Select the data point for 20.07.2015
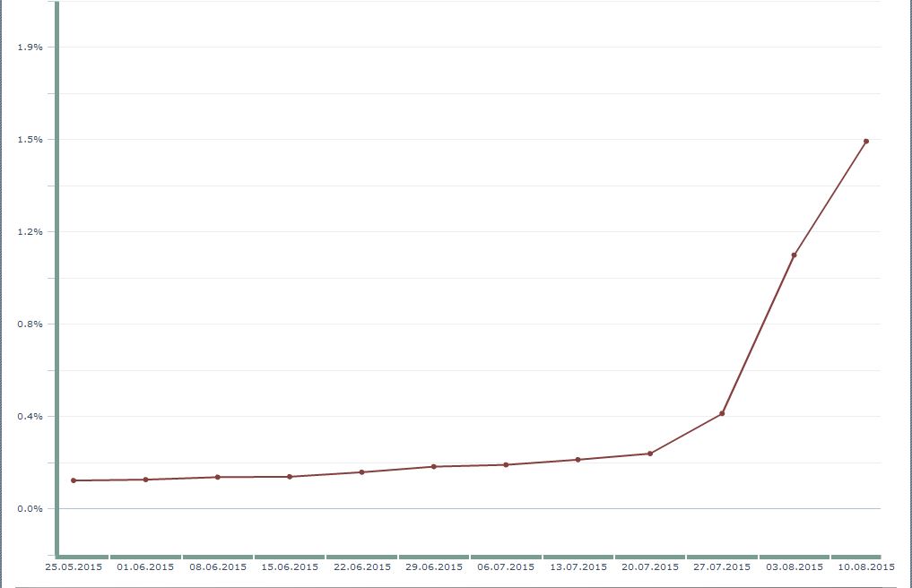Image resolution: width=912 pixels, height=588 pixels. pos(650,454)
